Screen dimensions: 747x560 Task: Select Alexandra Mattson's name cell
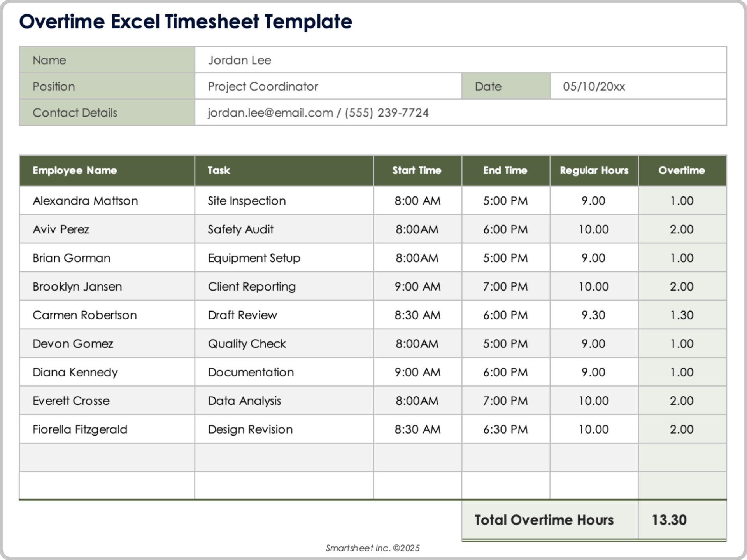point(85,201)
